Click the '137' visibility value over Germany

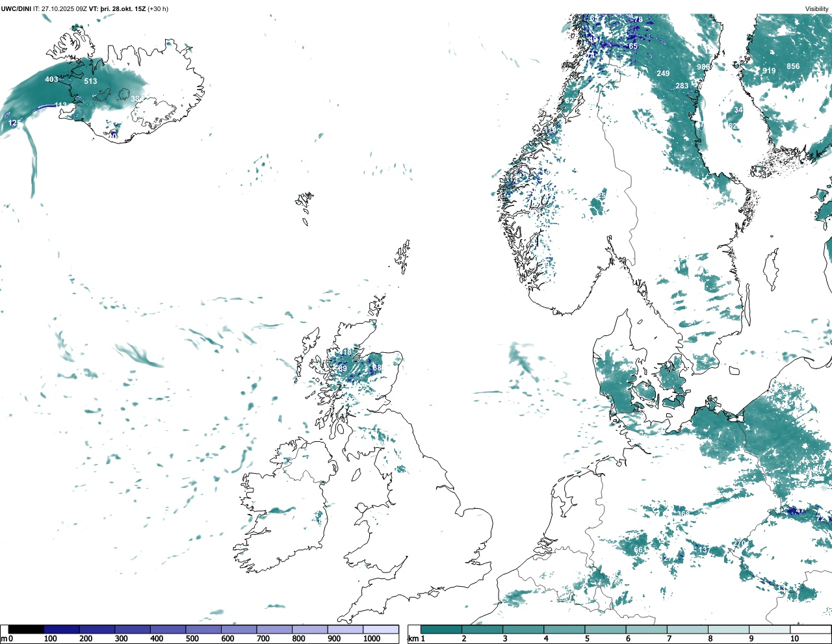click(x=704, y=550)
